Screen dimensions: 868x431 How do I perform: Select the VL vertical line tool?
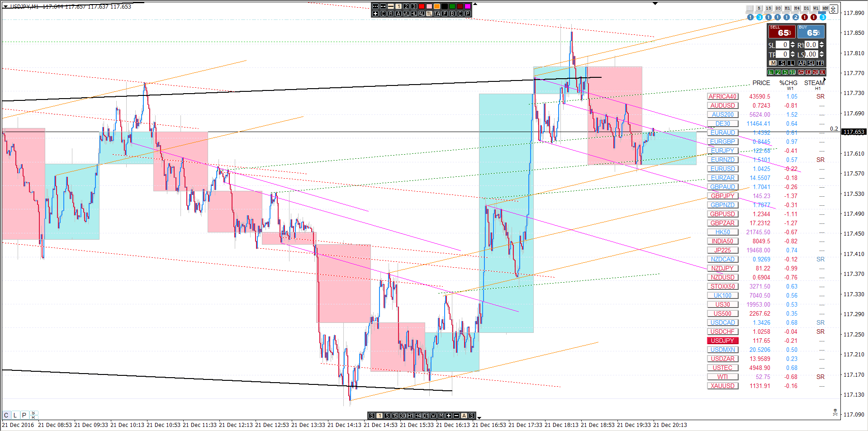pos(406,14)
